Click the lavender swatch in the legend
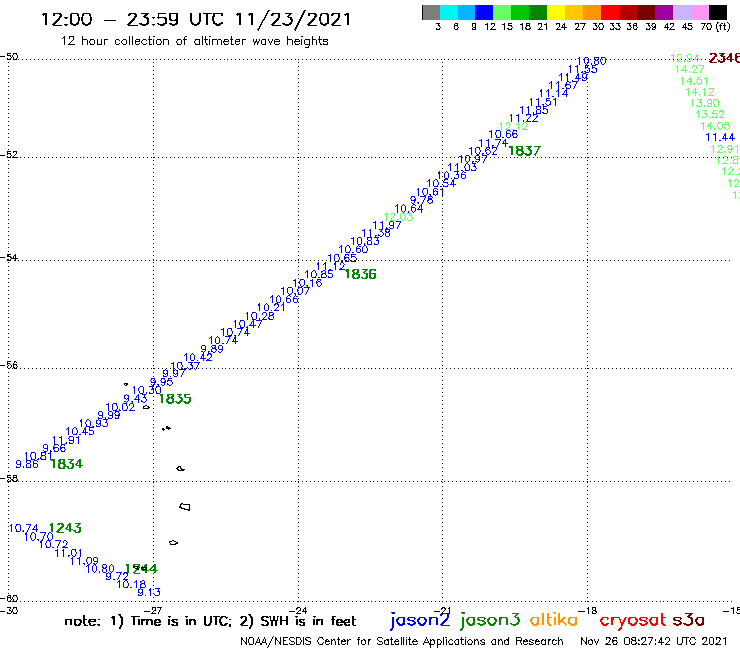The image size is (740, 650). click(x=681, y=12)
